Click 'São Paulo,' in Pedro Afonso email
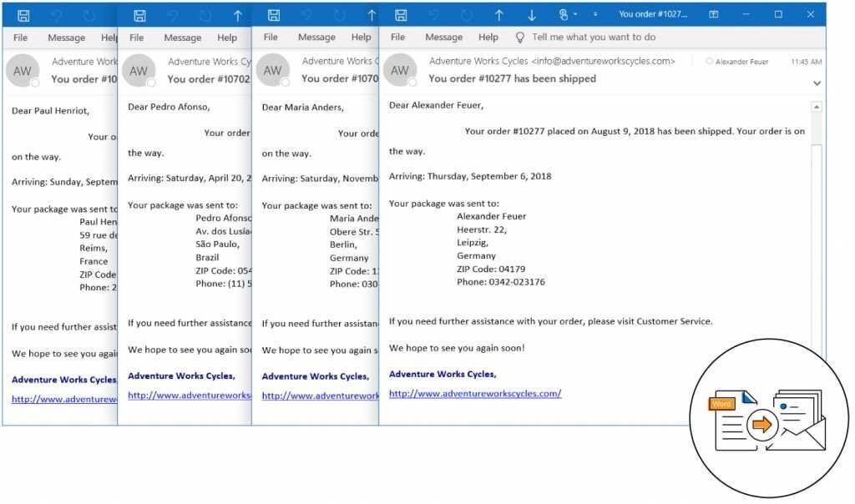 point(217,244)
